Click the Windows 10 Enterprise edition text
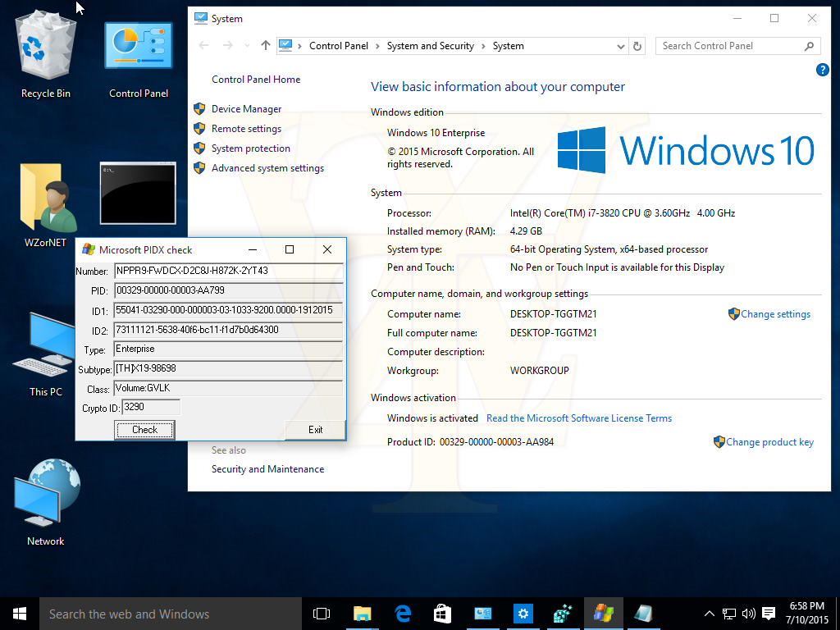Image resolution: width=840 pixels, height=630 pixels. tap(436, 133)
